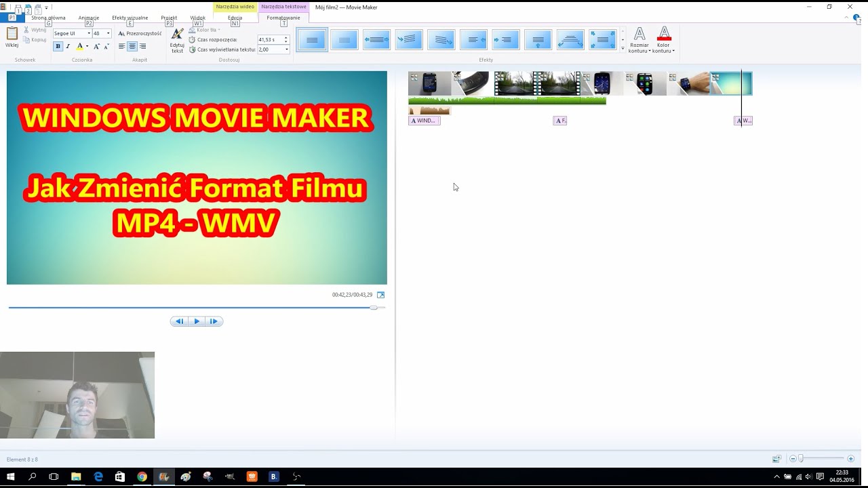Screen dimensions: 868x488
Task: Open the Kolor konturu outline color dropdown
Action: coord(665,41)
